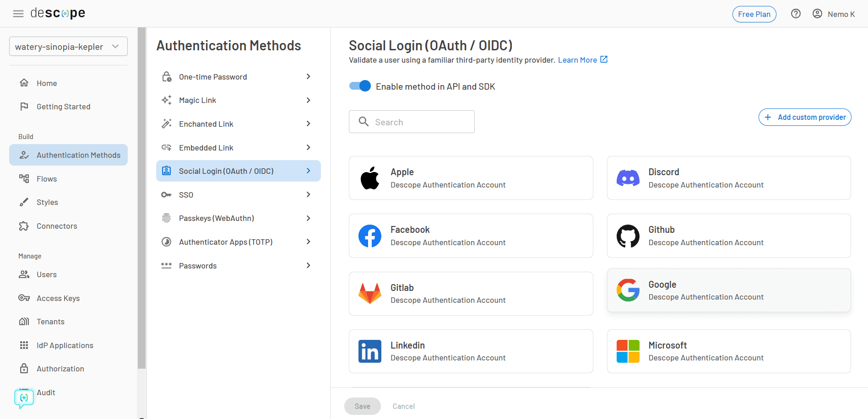The width and height of the screenshot is (868, 419).
Task: Select the Github authentication provider
Action: [728, 236]
